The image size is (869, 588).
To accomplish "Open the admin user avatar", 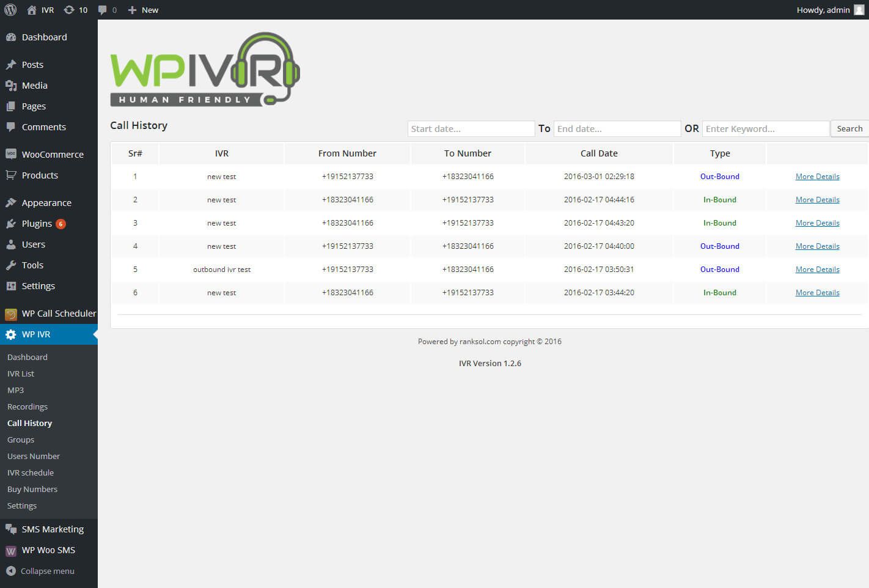I will (859, 10).
